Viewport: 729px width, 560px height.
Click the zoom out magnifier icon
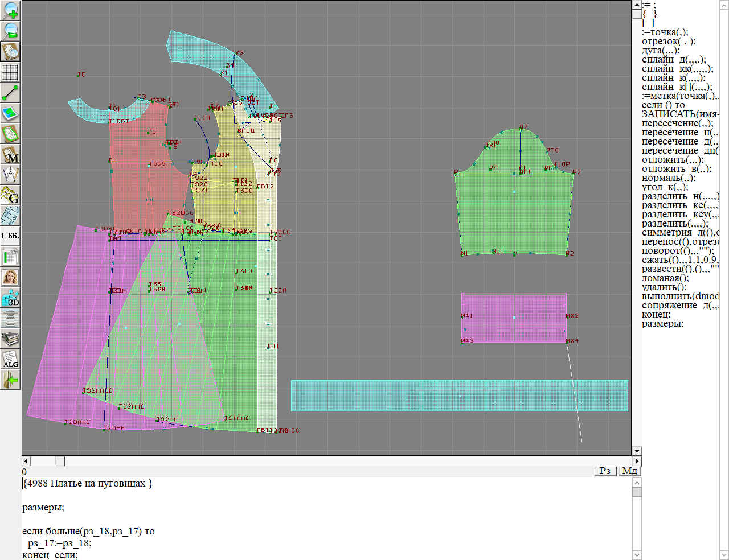(x=10, y=31)
